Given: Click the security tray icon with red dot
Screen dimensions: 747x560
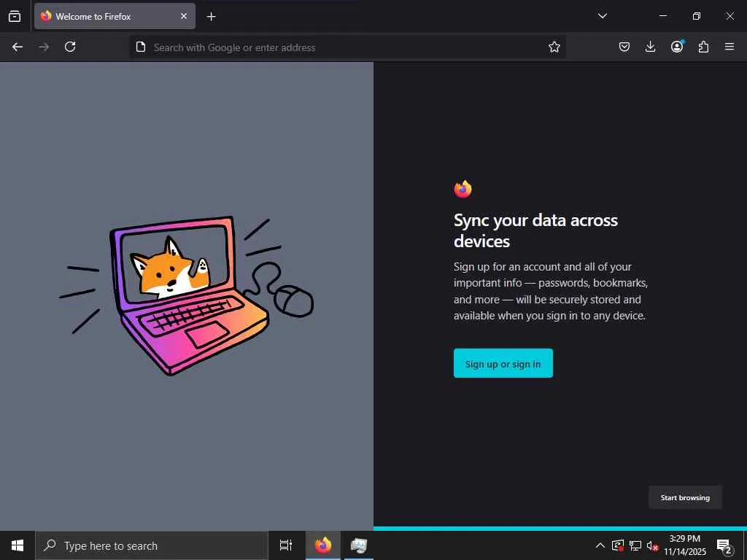Looking at the screenshot, I should (x=618, y=545).
